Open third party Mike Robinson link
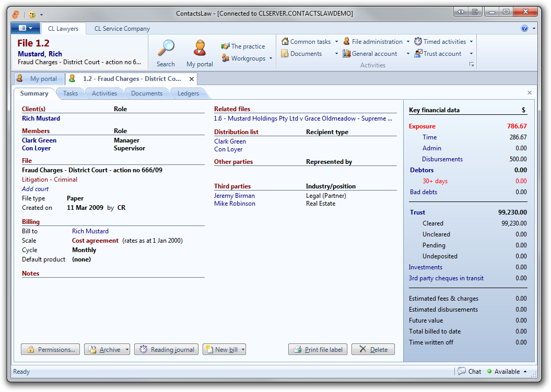This screenshot has width=551, height=392. coord(235,204)
